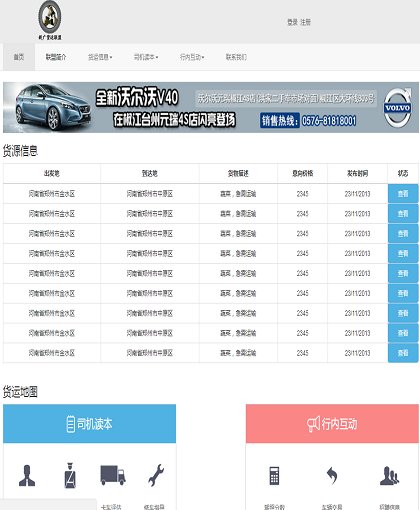
Task: Click the wrench repair icon
Action: tap(156, 475)
